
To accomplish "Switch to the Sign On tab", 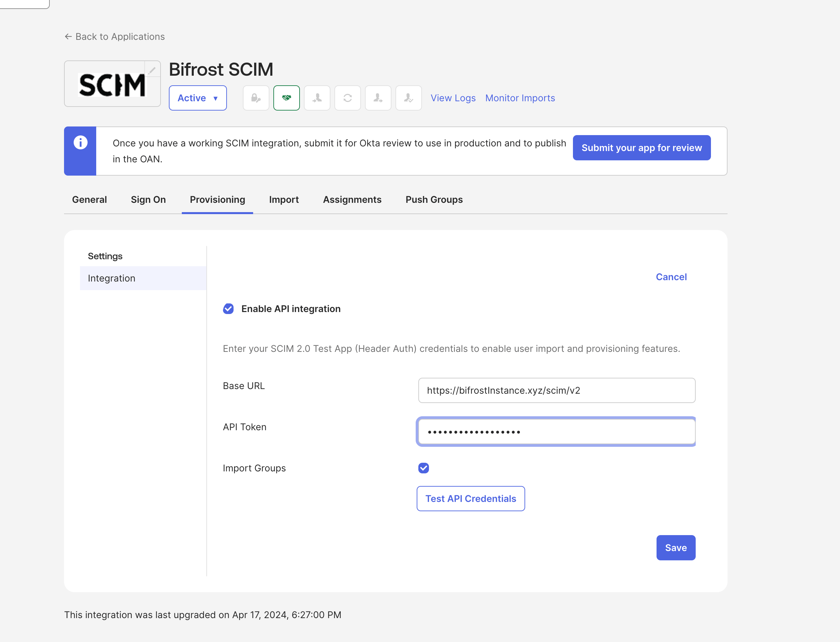I will 148,200.
